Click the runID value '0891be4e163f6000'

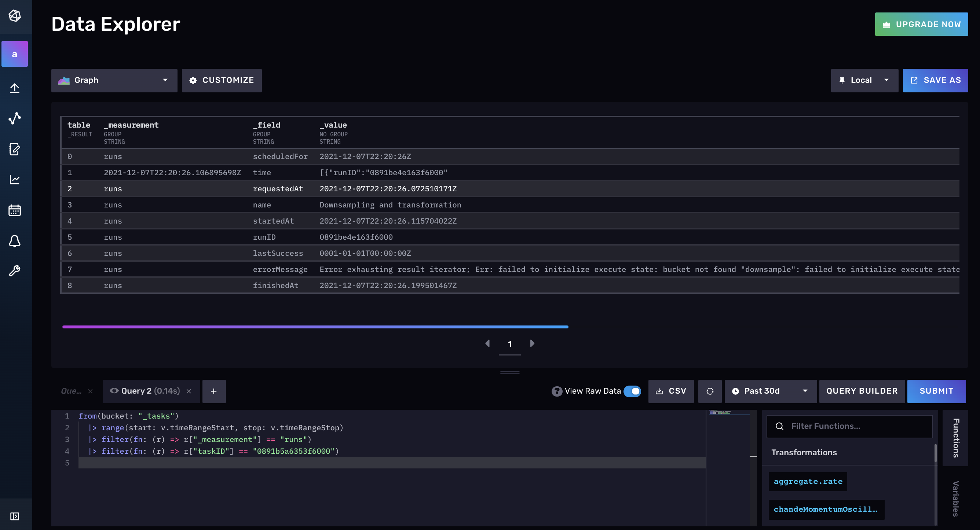pos(356,237)
